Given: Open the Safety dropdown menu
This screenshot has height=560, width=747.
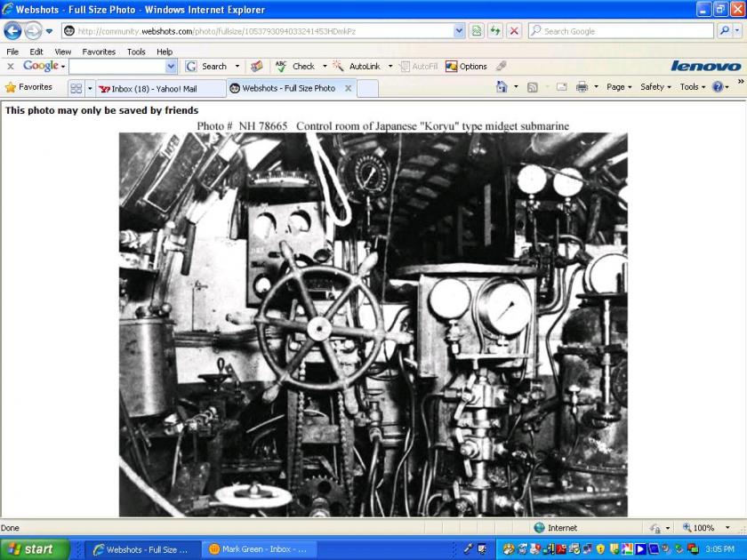Looking at the screenshot, I should pyautogui.click(x=656, y=87).
